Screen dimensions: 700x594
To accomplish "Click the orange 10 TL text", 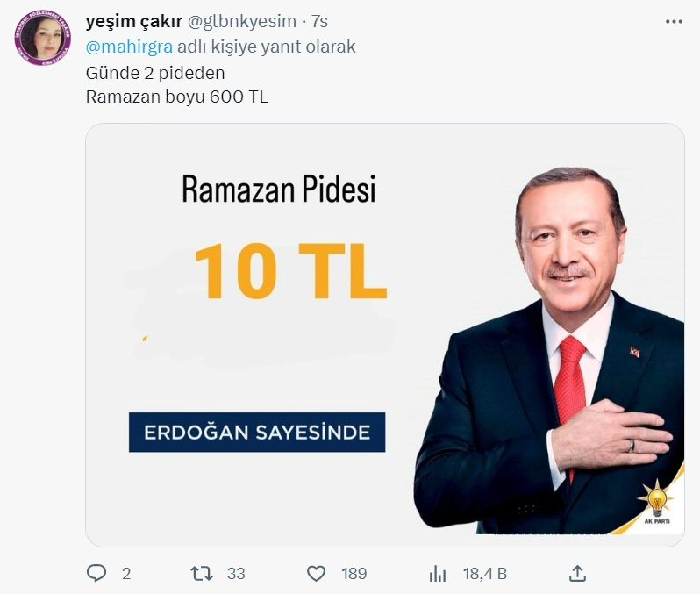I will [x=290, y=271].
